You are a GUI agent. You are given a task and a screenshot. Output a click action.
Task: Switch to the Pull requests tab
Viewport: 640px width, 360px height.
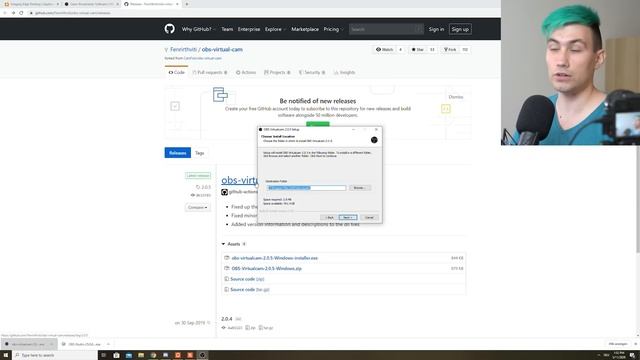(x=210, y=72)
